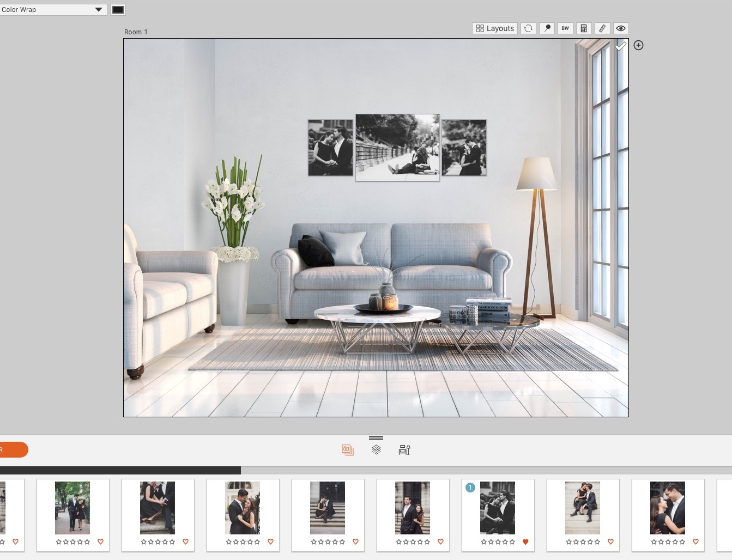Click the pushpin icon above the room

pos(547,28)
